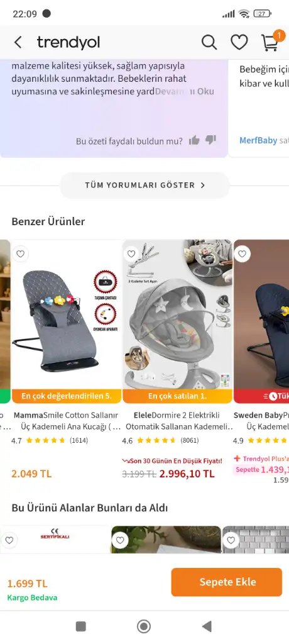
Task: Open En çok satılan 1. badge
Action: point(177,396)
